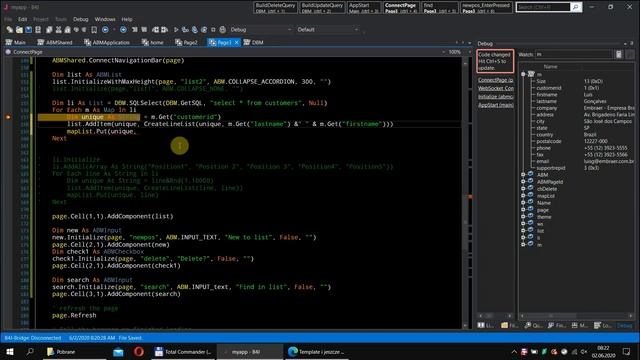Jump to newpos_EnterPressed recent sub button
Screen dimensions: 640x360
coord(486,7)
